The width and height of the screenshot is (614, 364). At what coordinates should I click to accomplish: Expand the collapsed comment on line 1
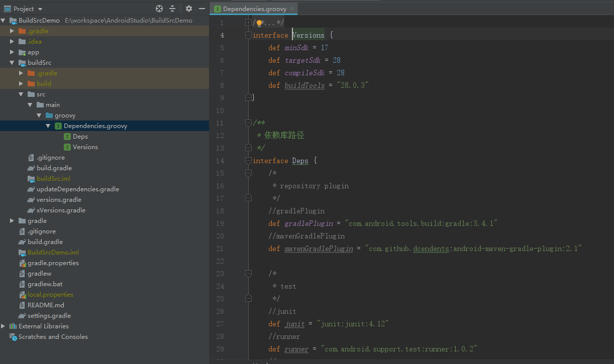(248, 23)
